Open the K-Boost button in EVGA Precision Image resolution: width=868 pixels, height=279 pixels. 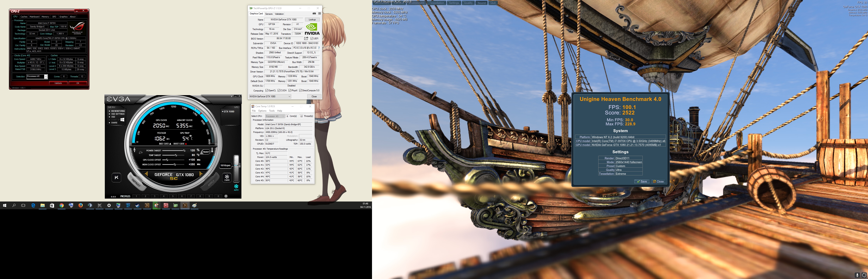(x=117, y=177)
